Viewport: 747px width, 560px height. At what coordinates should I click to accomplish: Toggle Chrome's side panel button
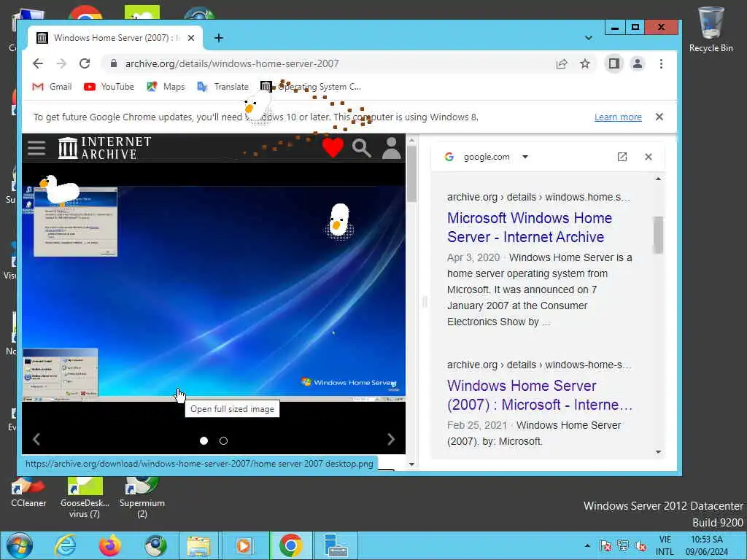click(614, 63)
